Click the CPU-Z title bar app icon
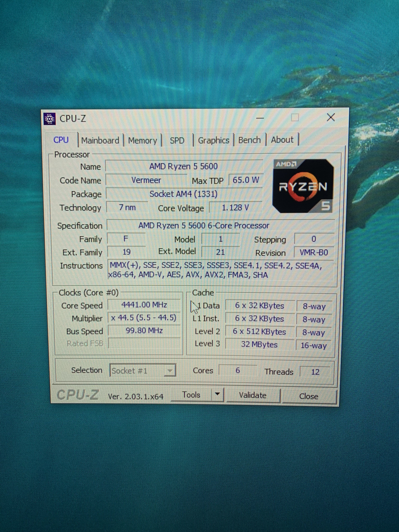399x532 pixels. coord(50,119)
